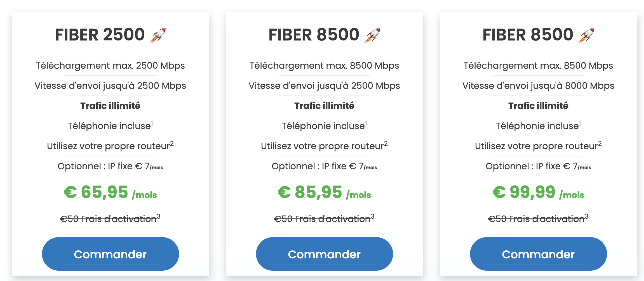This screenshot has width=644, height=281.
Task: Click the rocket icon on the €99,99 plan
Action: 586,35
